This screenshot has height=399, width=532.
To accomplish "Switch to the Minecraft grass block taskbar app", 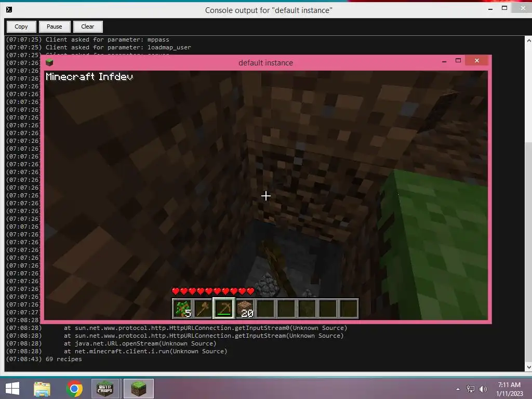I will (138, 389).
